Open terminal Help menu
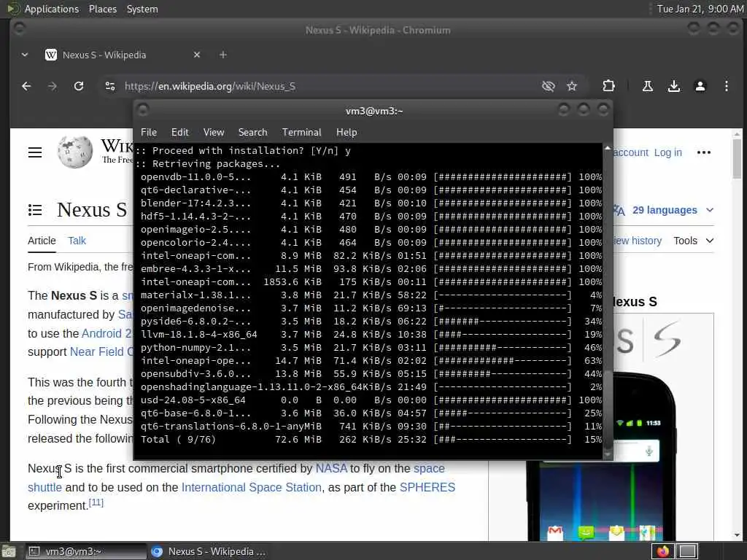 tap(347, 133)
